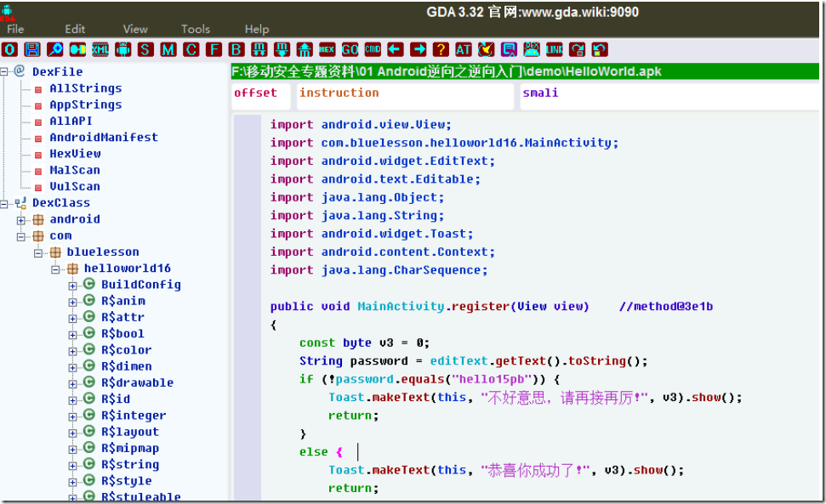The width and height of the screenshot is (826, 504).
Task: Click the green HelloWorld.apk path bar
Action: click(x=525, y=71)
